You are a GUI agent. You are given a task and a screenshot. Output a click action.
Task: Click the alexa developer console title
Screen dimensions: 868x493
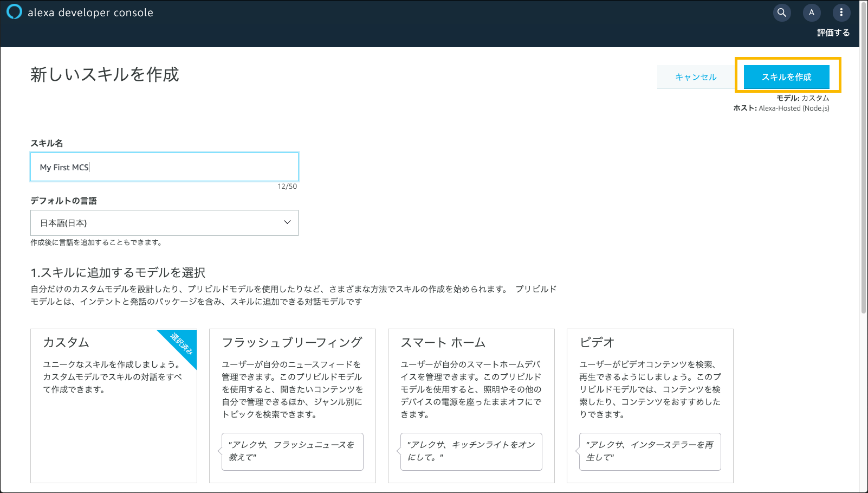pyautogui.click(x=90, y=12)
